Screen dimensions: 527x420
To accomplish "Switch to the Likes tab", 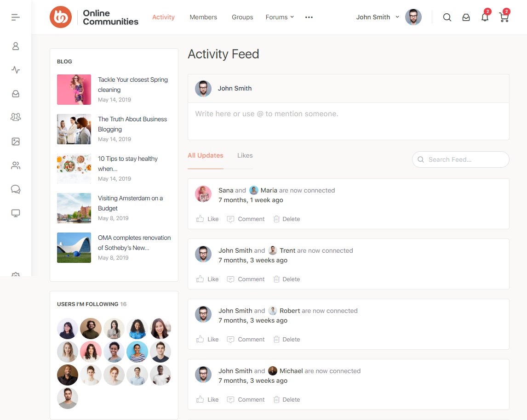I will (245, 155).
